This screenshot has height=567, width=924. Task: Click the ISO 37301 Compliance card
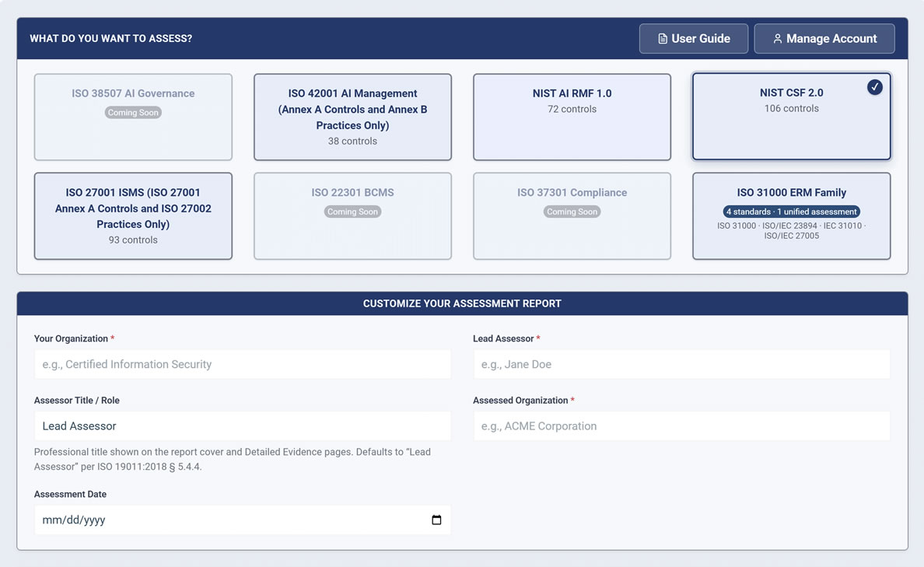572,215
